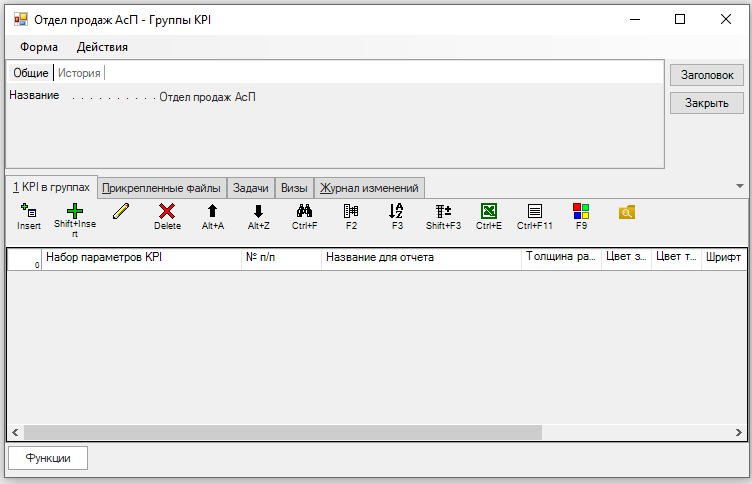Click the F9 colored squares icon
The image size is (752, 484).
click(x=581, y=211)
